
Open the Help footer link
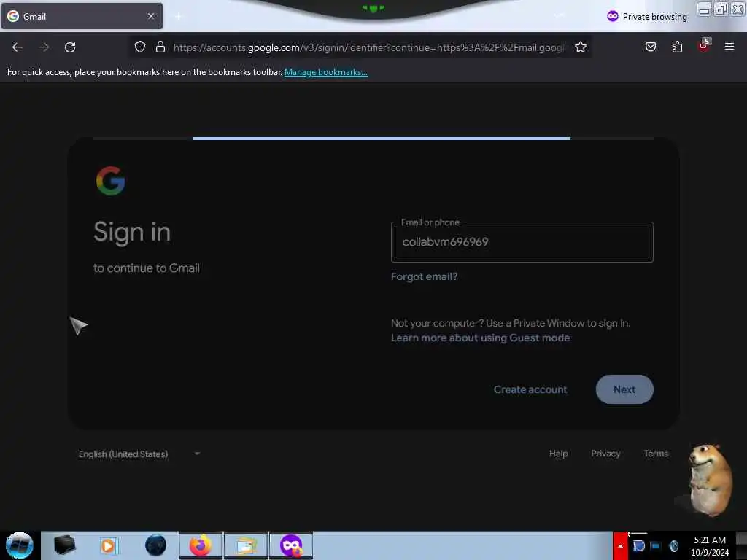pyautogui.click(x=558, y=454)
